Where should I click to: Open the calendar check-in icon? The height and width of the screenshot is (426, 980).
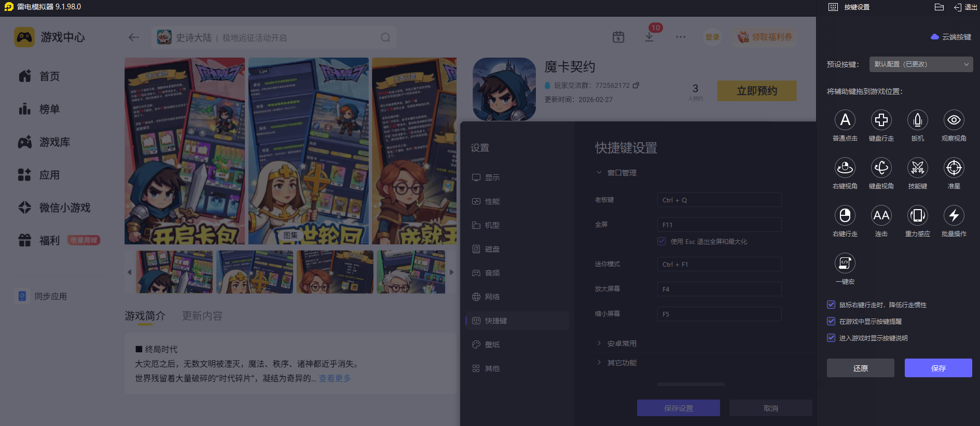point(618,37)
